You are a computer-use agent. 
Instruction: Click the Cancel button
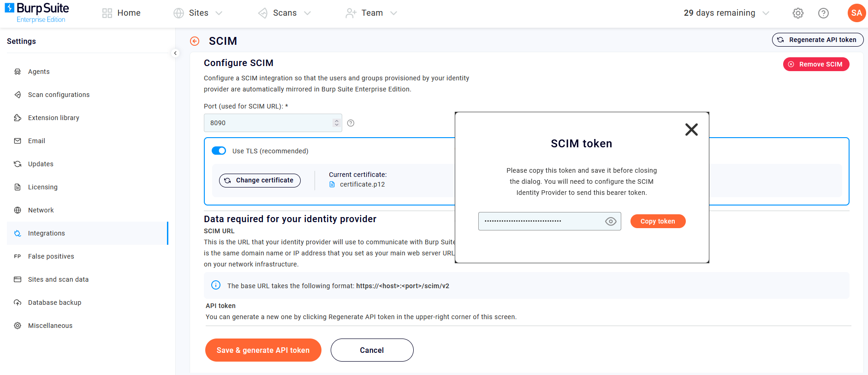pos(372,350)
